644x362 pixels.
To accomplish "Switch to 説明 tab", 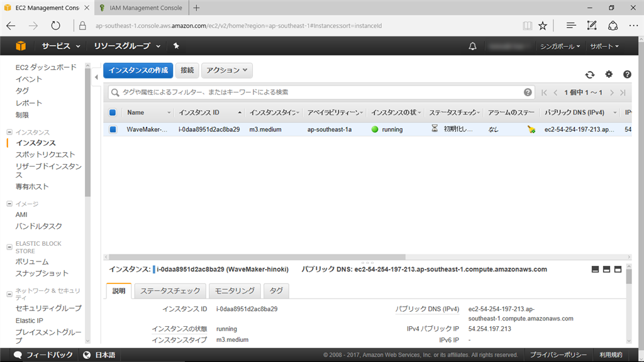I will [119, 290].
